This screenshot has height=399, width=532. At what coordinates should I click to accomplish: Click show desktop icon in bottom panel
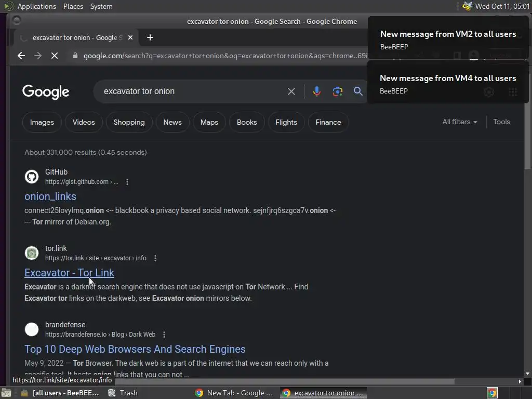(6, 393)
